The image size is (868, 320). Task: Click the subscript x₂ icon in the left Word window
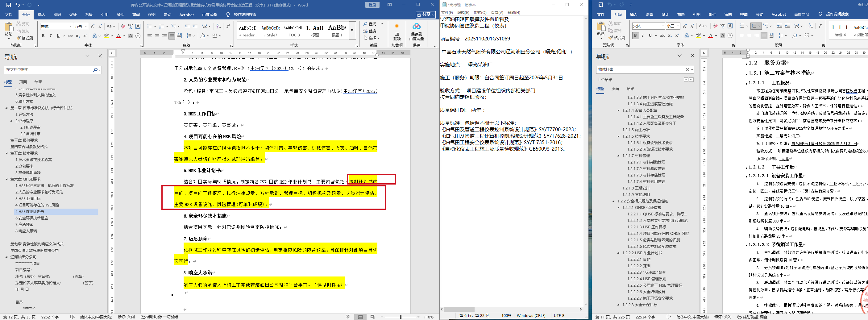coord(77,36)
